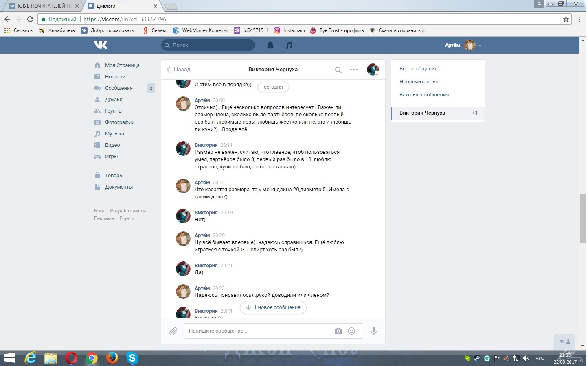588x366 pixels.
Task: Open Друзья in sidebar
Action: pos(114,99)
